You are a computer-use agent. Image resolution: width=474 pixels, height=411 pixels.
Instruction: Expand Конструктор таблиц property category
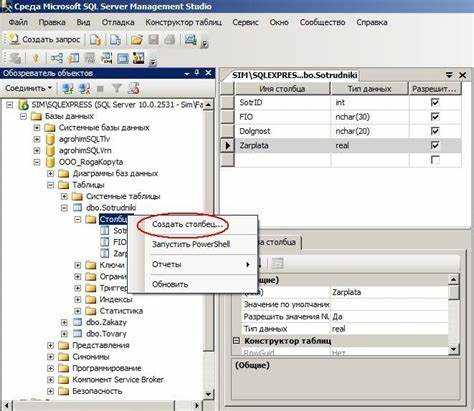pos(236,341)
